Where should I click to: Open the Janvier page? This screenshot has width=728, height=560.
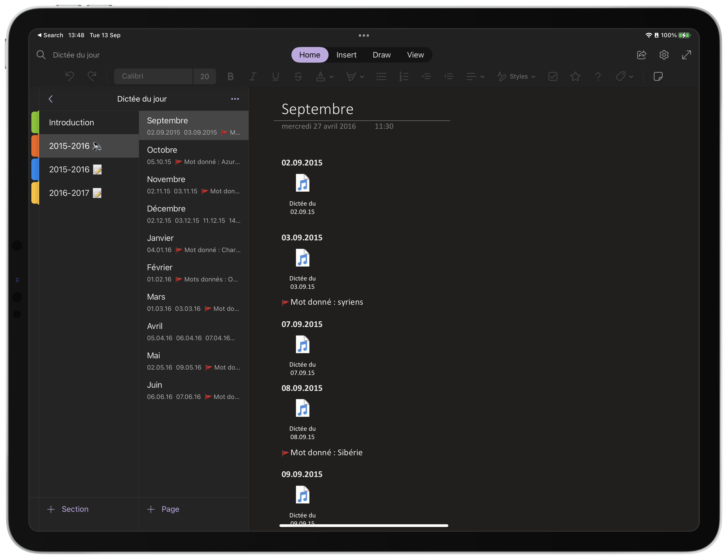tap(194, 243)
